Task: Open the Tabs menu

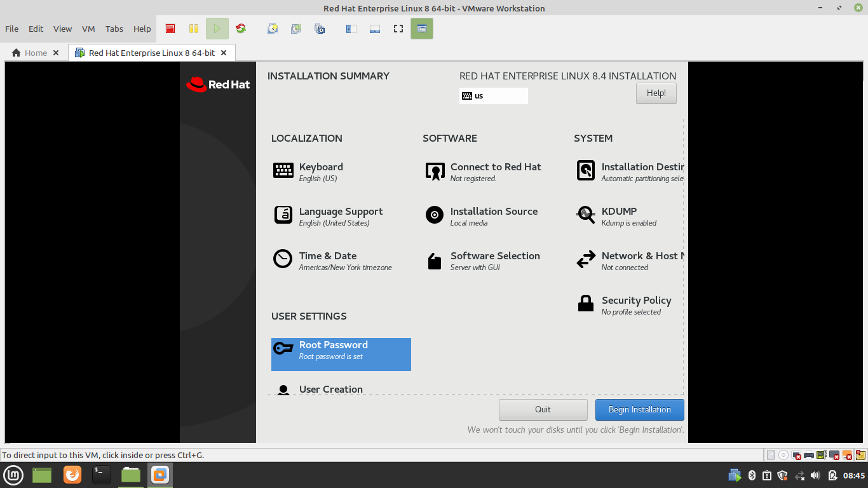Action: [114, 29]
